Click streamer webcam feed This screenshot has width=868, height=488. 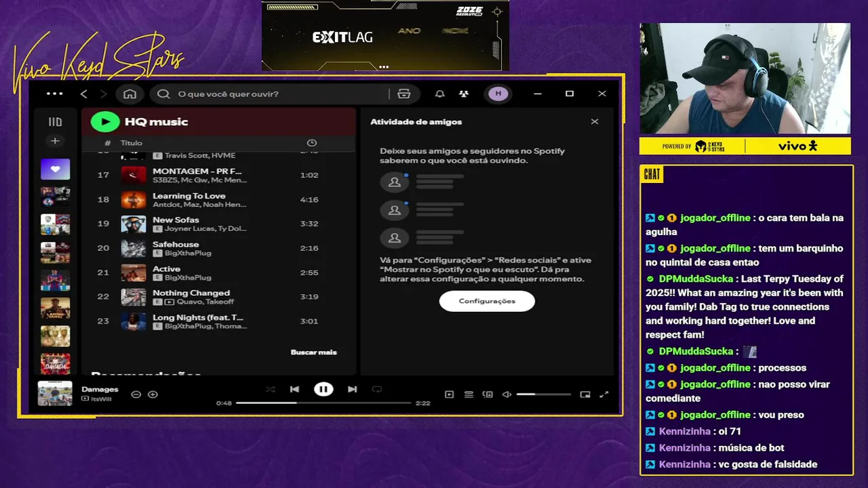click(745, 79)
